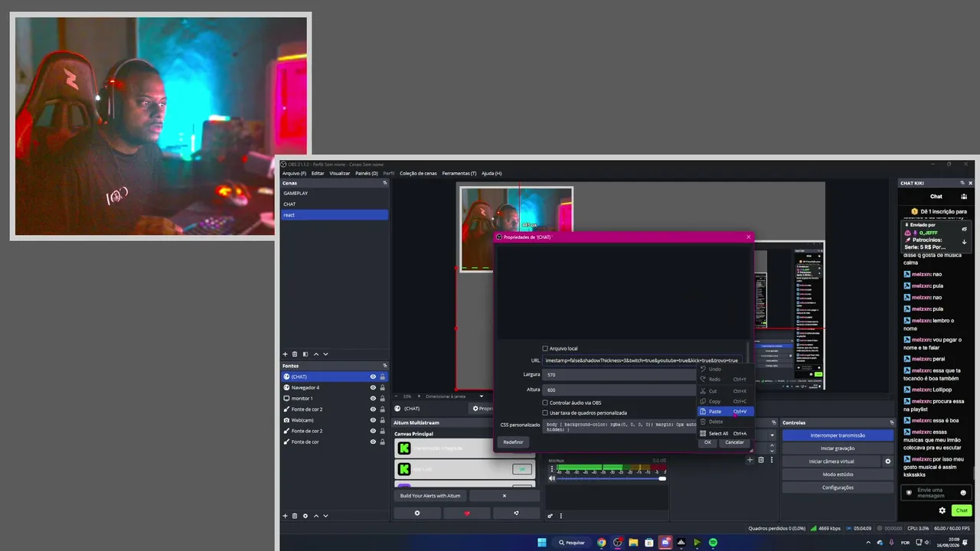Add a new source in Fontes panel
This screenshot has width=980, height=551.
tap(286, 516)
